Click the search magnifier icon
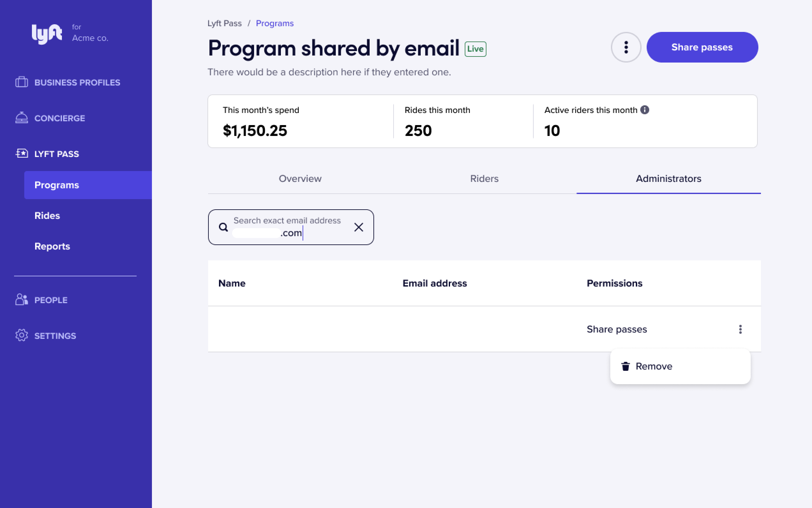Viewport: 812px width, 508px height. tap(223, 228)
